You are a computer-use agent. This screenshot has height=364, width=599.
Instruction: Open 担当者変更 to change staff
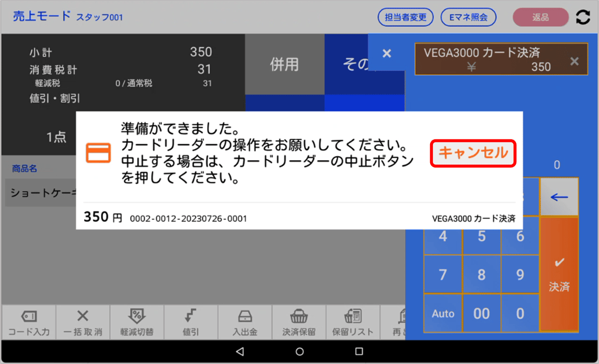[x=405, y=17]
